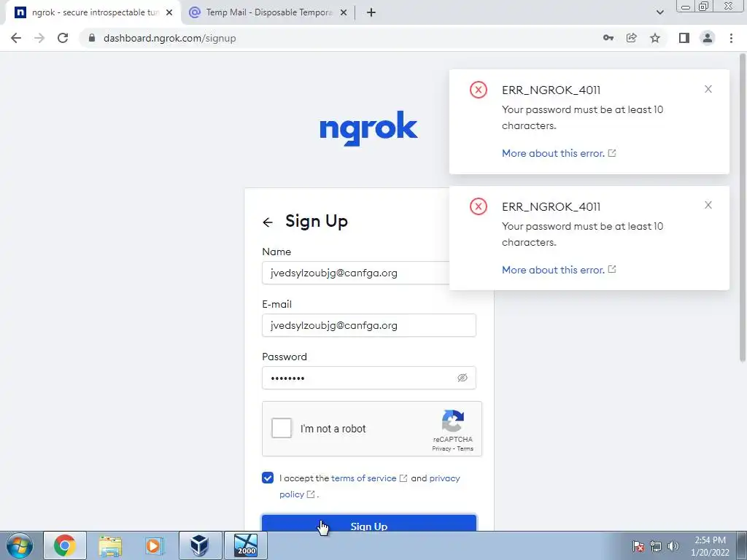The width and height of the screenshot is (747, 560).
Task: View site info via the padlock icon
Action: tap(92, 38)
